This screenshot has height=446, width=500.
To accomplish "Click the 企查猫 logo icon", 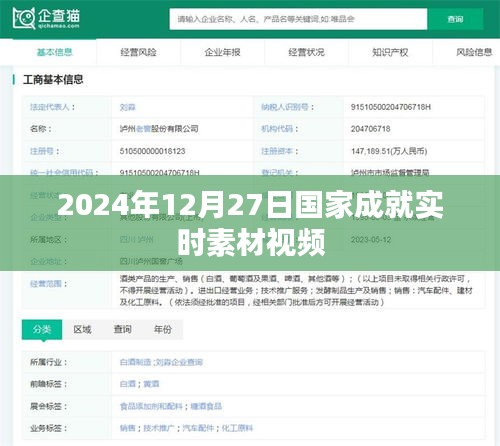I will click(x=24, y=18).
